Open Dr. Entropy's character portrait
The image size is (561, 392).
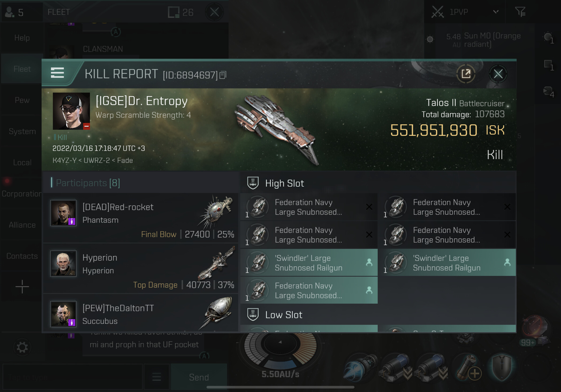pos(71,111)
